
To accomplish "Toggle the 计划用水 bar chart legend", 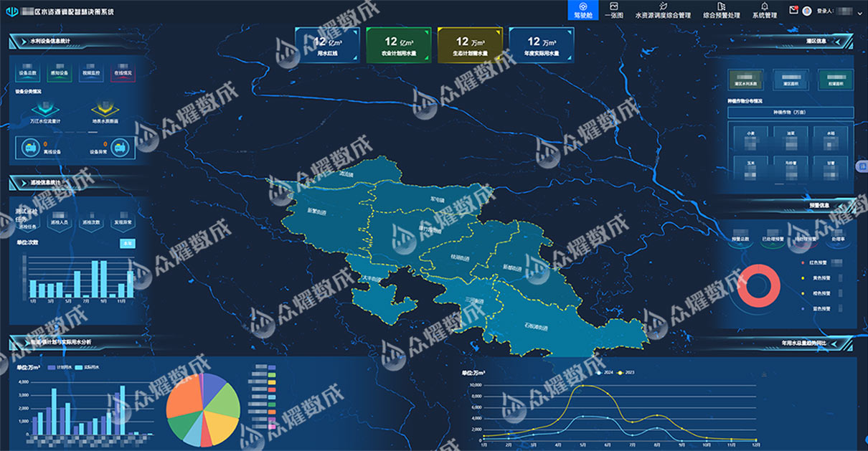I will tap(60, 368).
